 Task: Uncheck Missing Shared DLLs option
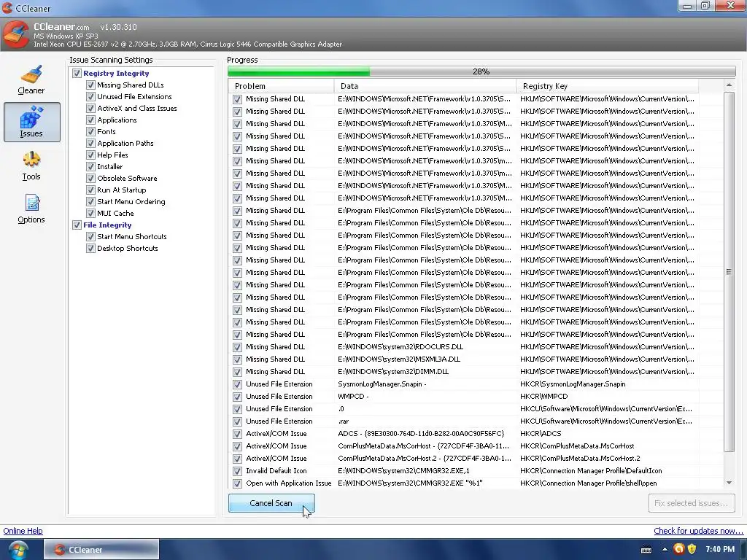pos(90,85)
